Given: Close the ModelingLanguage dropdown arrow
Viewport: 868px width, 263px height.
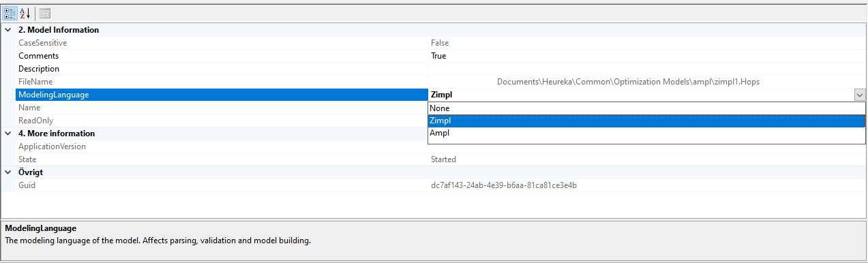Looking at the screenshot, I should (860, 95).
